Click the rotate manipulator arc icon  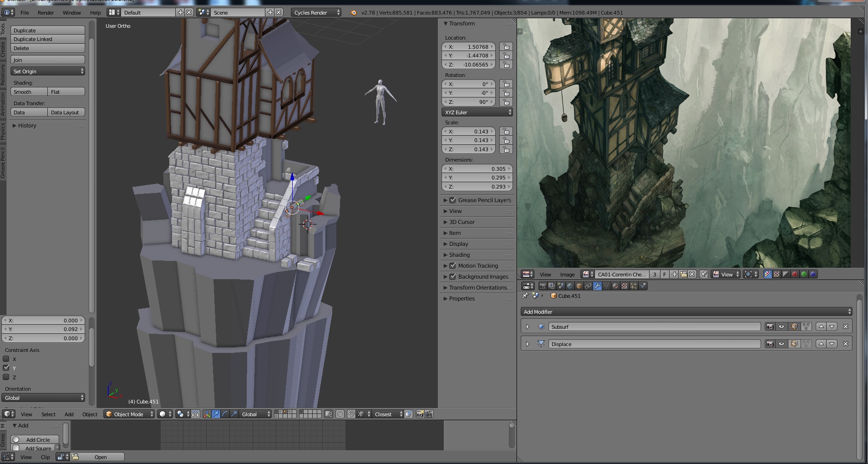coord(225,414)
